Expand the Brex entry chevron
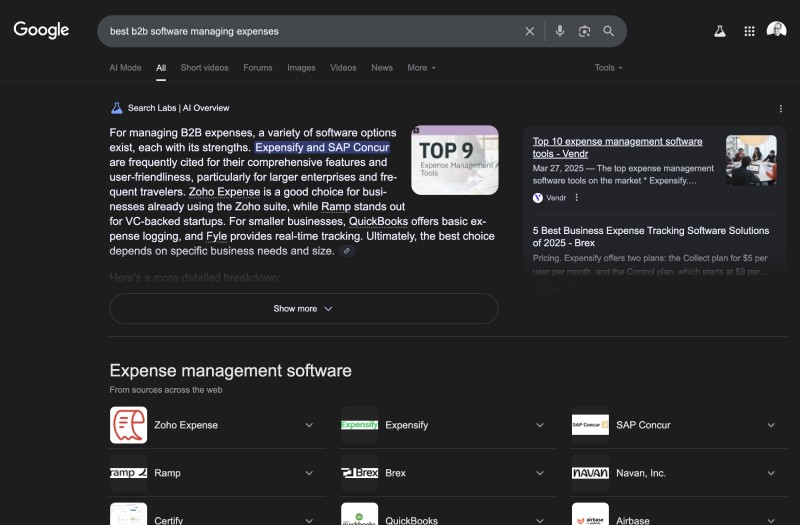The height and width of the screenshot is (525, 800). [540, 473]
